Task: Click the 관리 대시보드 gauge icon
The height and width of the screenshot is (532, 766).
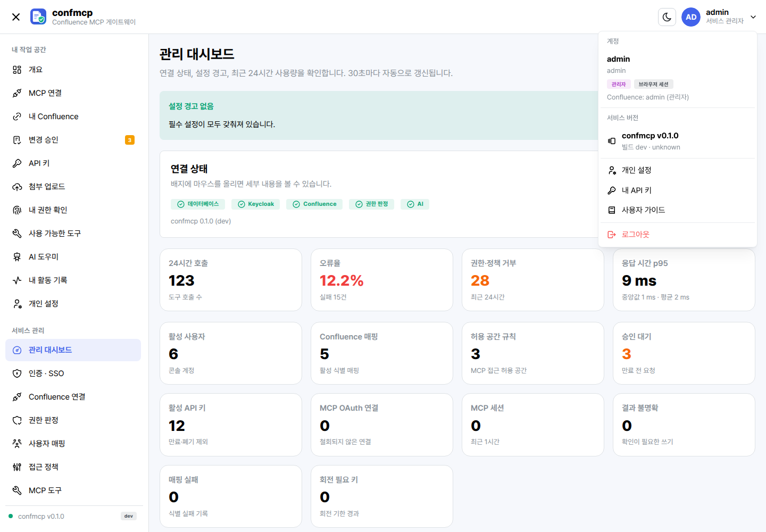Action: pos(17,350)
